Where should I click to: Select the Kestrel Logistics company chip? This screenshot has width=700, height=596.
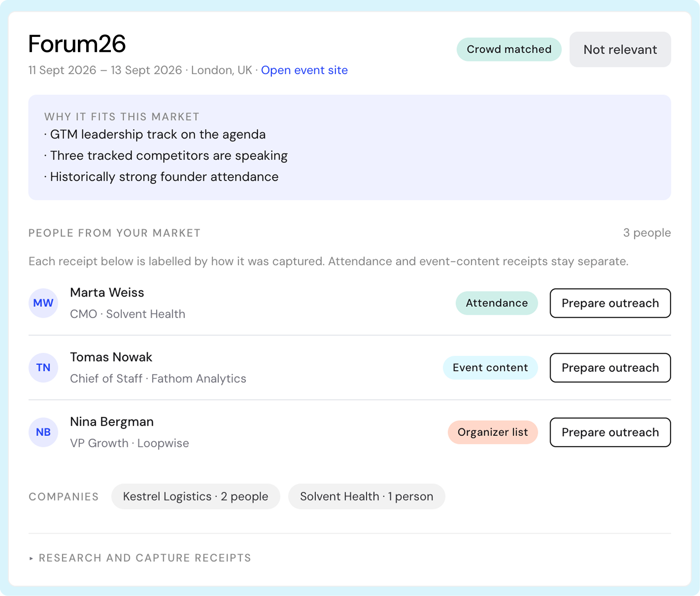196,497
